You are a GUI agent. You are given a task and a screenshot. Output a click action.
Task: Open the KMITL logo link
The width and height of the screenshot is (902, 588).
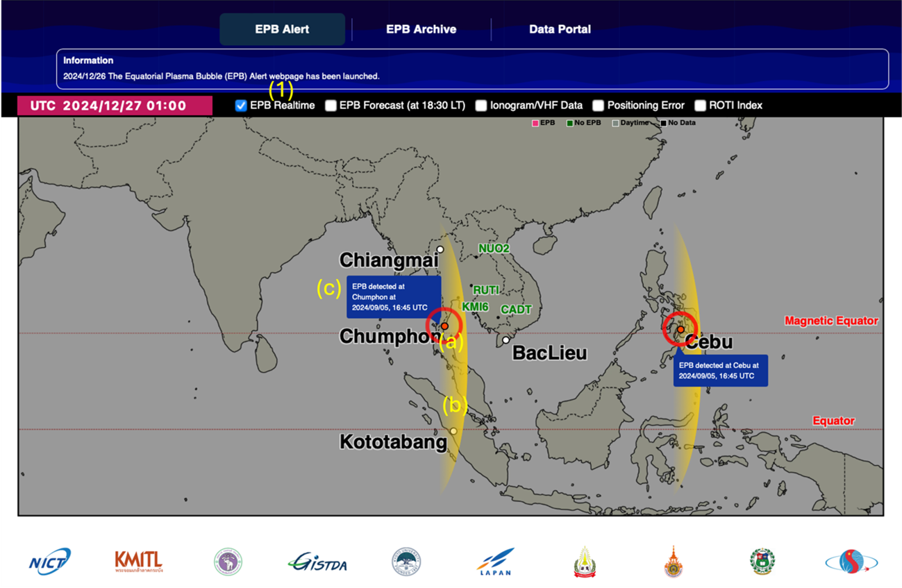tap(139, 561)
